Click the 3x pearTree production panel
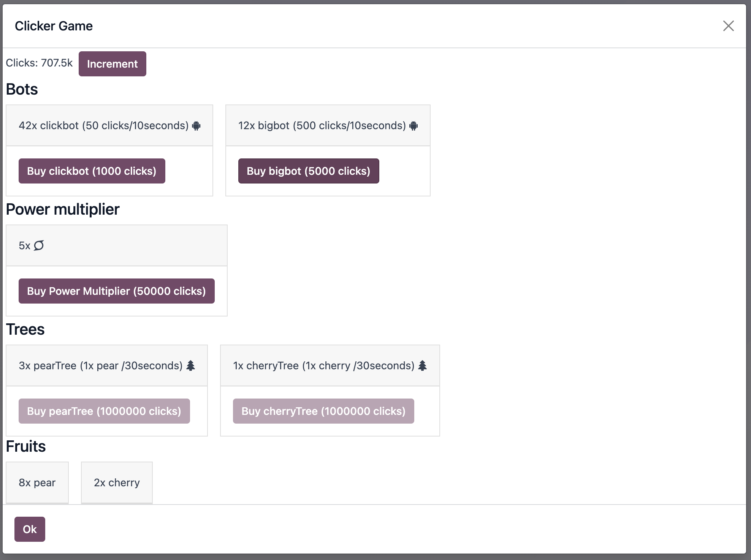Screen dimensions: 751x560 107,365
